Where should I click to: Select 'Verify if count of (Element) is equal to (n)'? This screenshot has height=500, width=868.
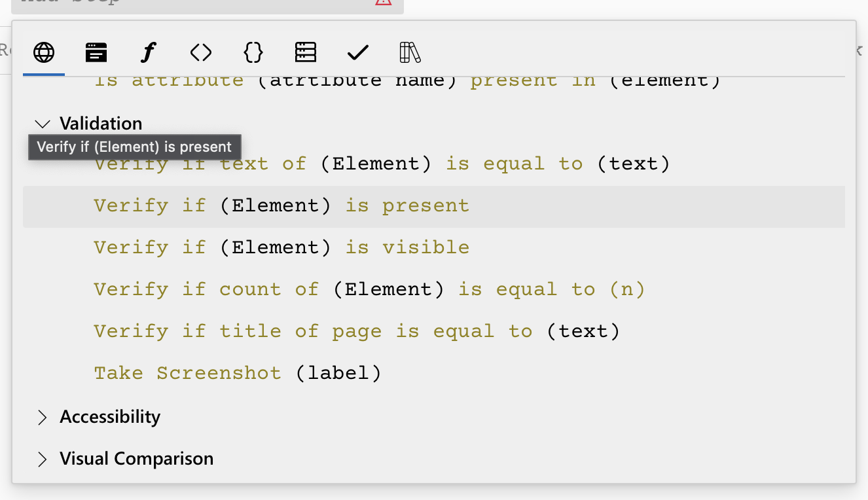click(371, 289)
